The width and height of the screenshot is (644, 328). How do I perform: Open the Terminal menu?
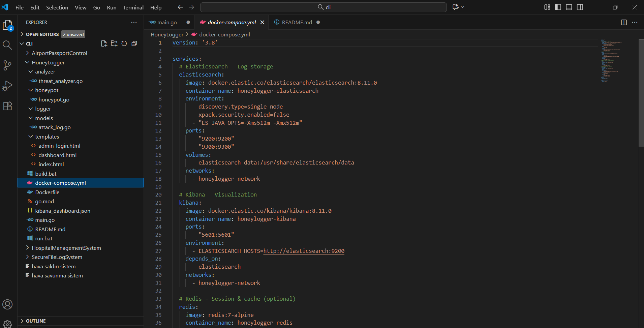[x=133, y=7]
